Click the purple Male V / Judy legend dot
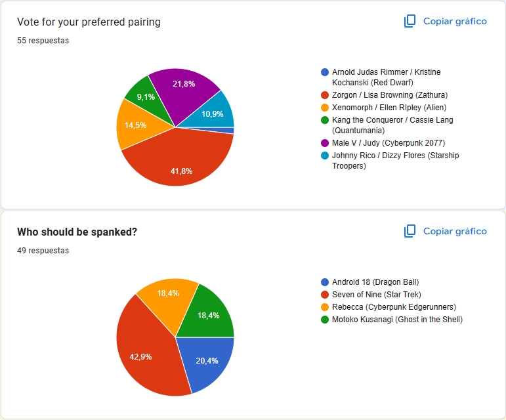 [x=325, y=143]
